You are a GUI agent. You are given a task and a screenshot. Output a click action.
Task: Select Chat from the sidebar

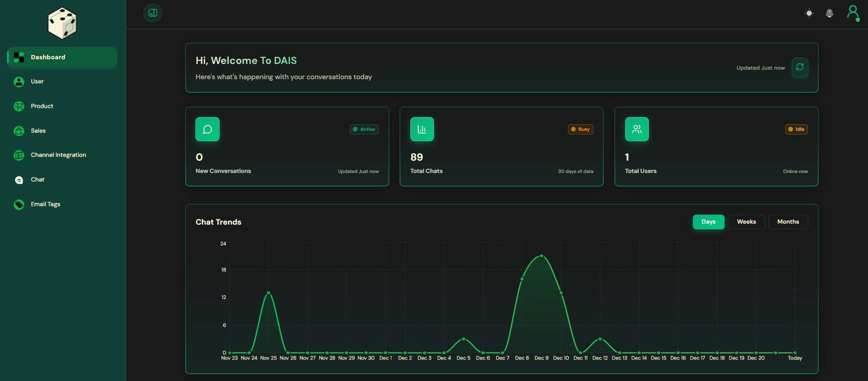[37, 180]
